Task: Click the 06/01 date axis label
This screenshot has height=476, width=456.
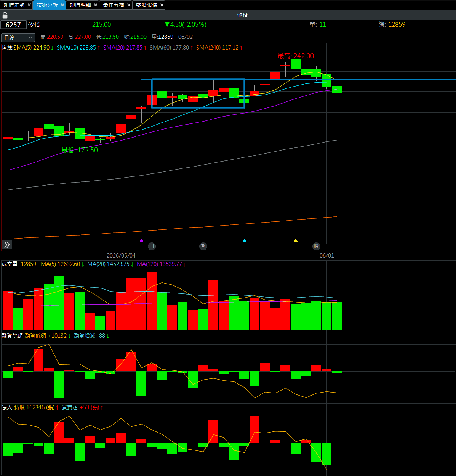Action: [x=326, y=256]
